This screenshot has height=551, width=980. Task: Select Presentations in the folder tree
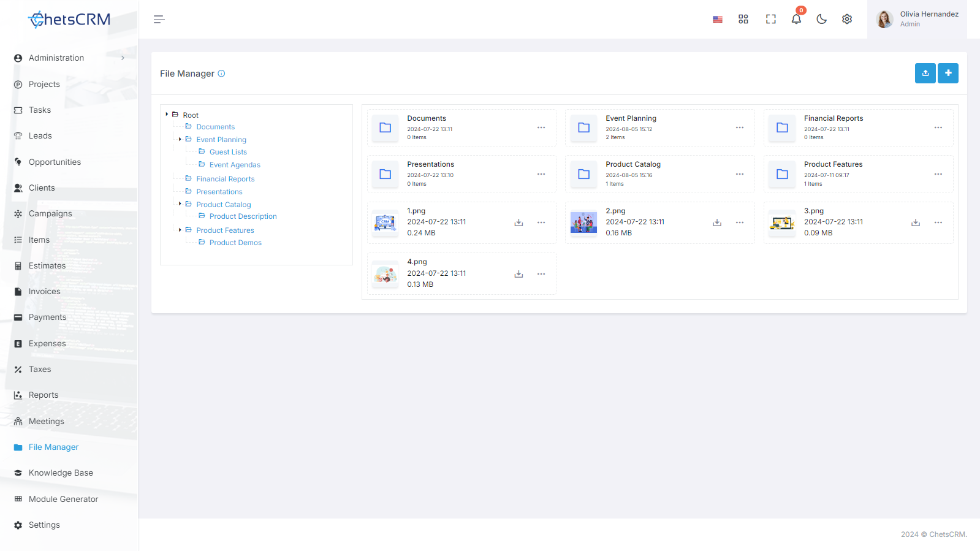click(x=219, y=192)
